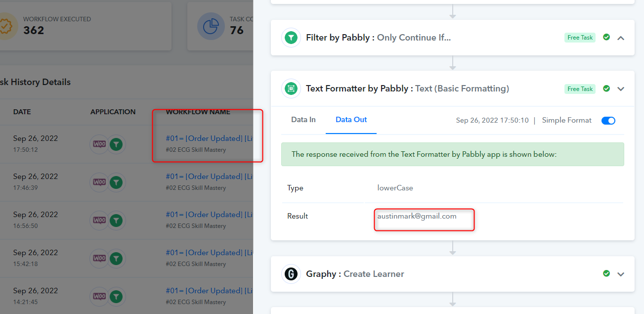Viewport: 644px width, 314px height.
Task: Click Free Task badge on Filter step
Action: click(580, 38)
